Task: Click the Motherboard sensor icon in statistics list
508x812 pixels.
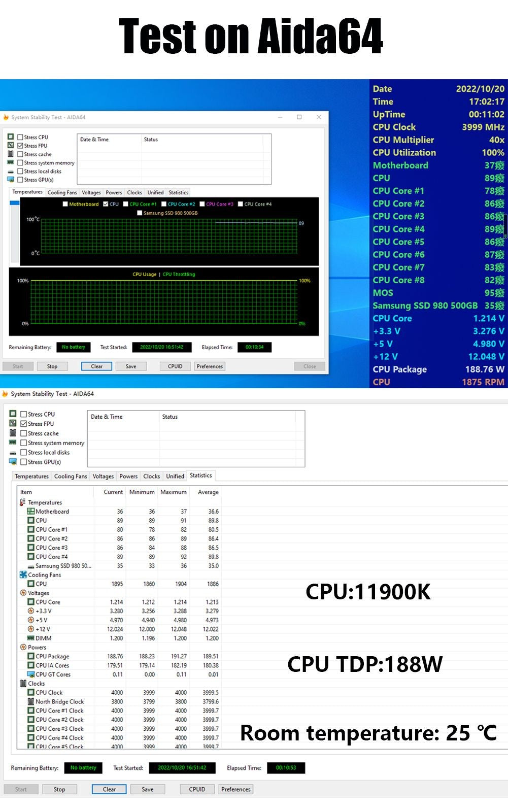Action: pyautogui.click(x=31, y=512)
